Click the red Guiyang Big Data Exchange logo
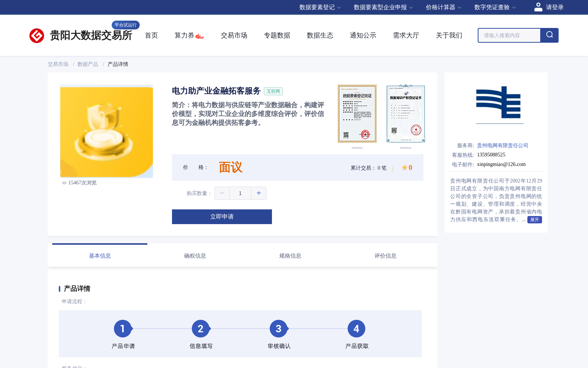Image resolution: width=588 pixels, height=368 pixels. coord(37,36)
